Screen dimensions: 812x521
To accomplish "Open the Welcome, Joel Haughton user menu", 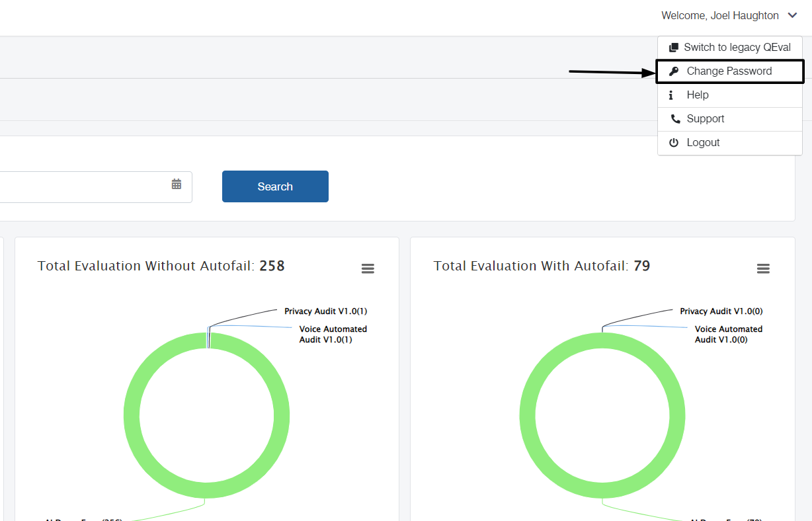I will 729,15.
